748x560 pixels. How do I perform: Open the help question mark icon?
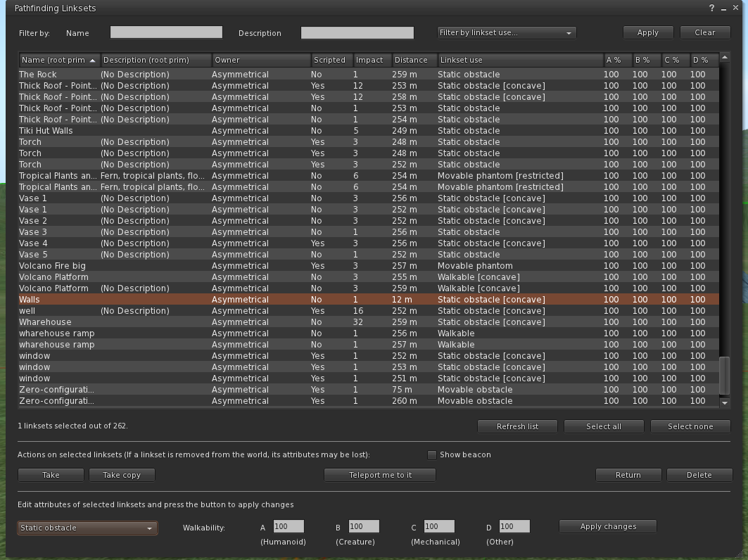(x=711, y=8)
